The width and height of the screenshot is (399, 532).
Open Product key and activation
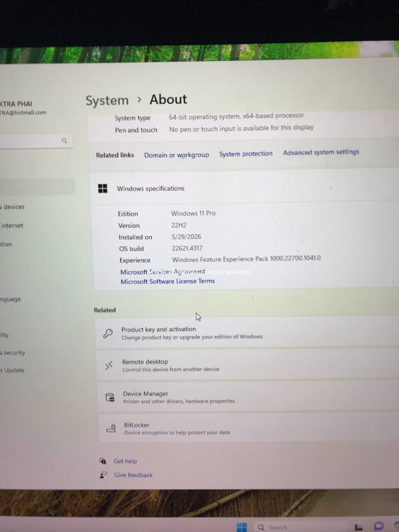(x=247, y=333)
